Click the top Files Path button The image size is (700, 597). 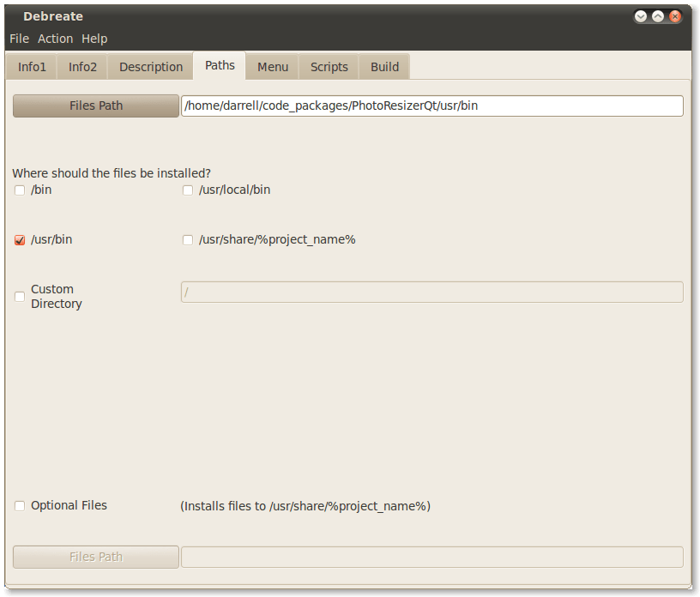(x=96, y=106)
